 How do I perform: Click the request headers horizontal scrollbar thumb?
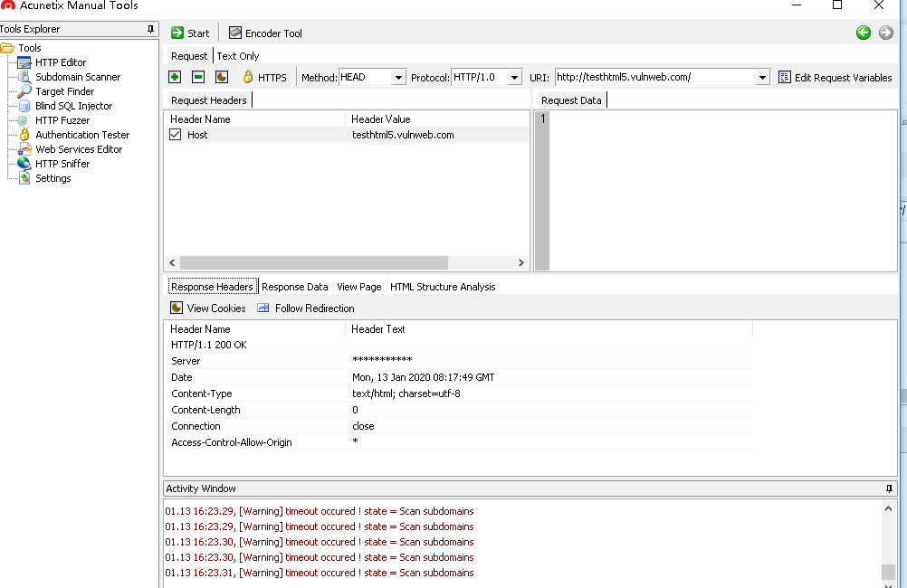click(313, 262)
